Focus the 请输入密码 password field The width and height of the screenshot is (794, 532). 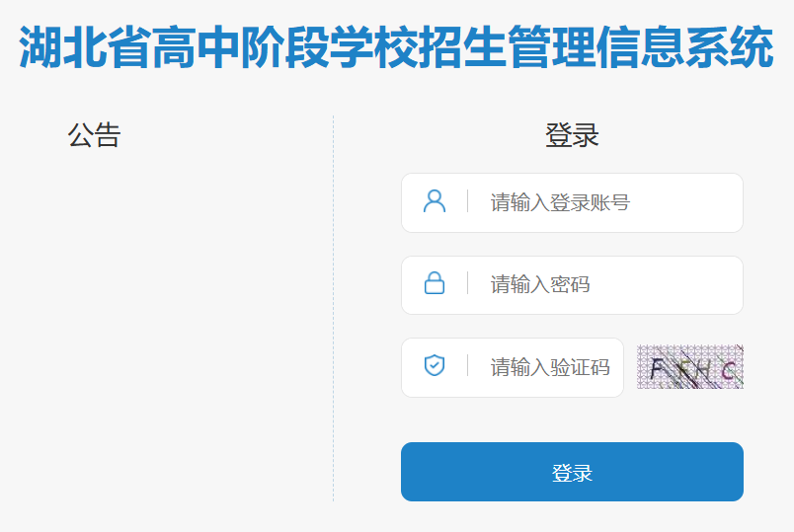click(x=572, y=285)
